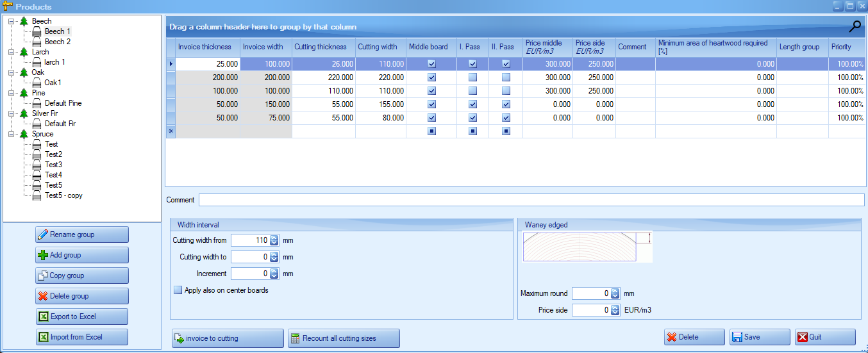Click Import from Excel button
Image resolution: width=868 pixels, height=353 pixels.
(x=82, y=337)
